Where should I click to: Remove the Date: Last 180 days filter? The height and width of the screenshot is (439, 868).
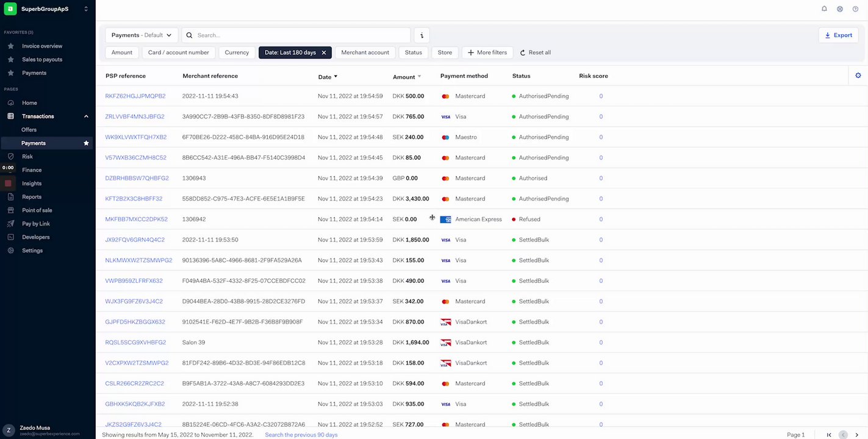[324, 53]
